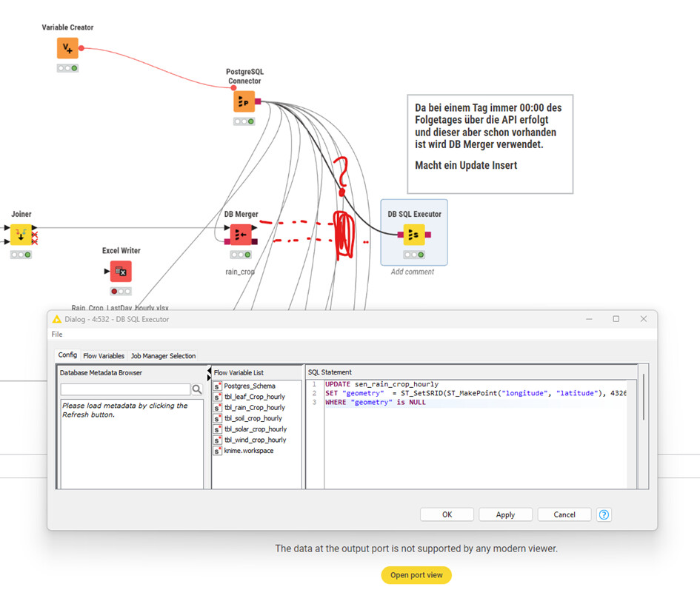Click the Apply button

pos(505,514)
